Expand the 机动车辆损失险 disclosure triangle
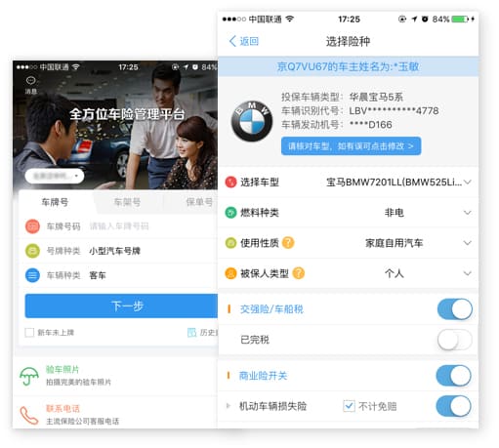The image size is (499, 448). click(229, 406)
